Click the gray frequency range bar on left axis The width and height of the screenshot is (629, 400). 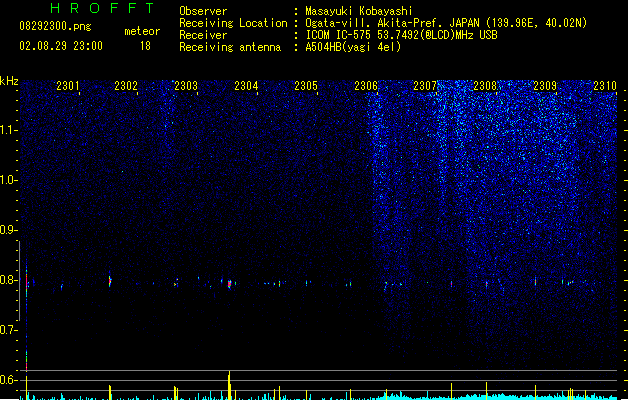coord(19,281)
